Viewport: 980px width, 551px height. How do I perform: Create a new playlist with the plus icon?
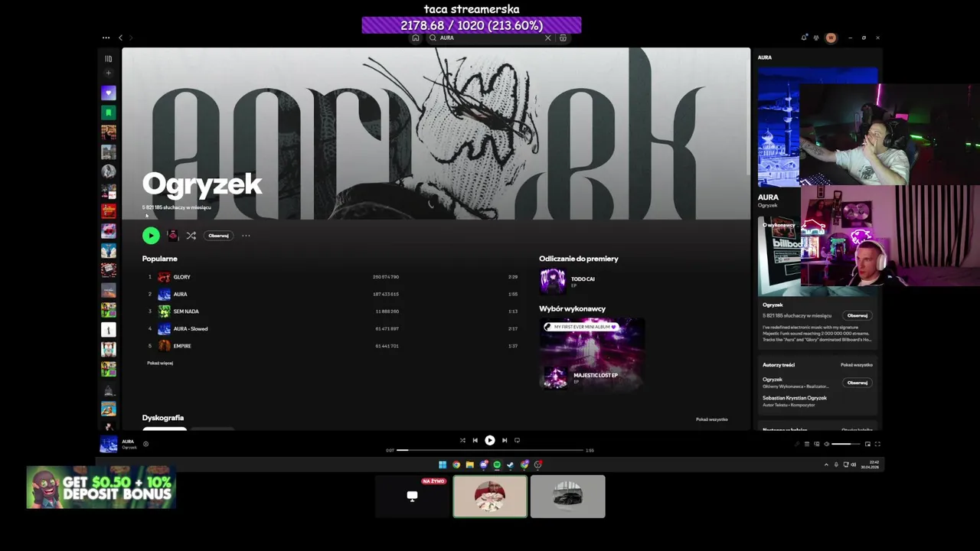109,73
